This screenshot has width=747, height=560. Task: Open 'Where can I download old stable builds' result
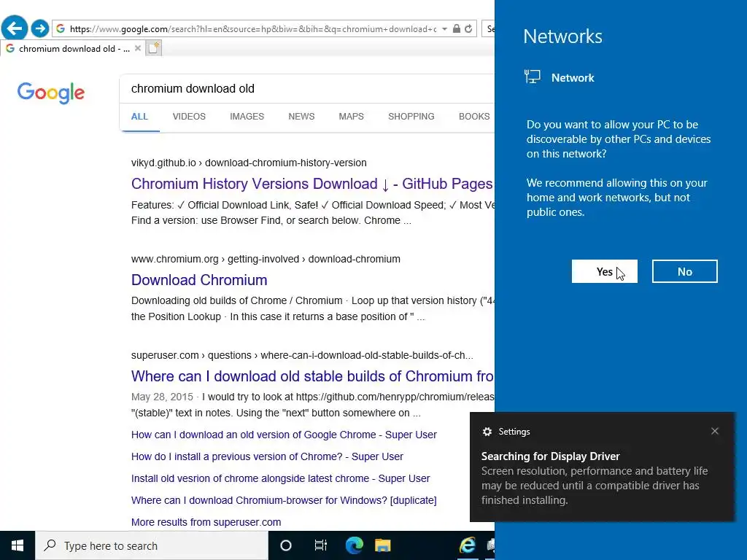[x=312, y=376]
